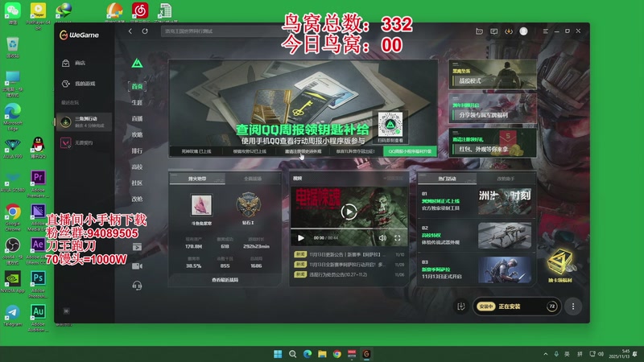Image resolution: width=644 pixels, height=362 pixels.
Task: Click the QQ周报 key supply banner
Action: click(303, 104)
